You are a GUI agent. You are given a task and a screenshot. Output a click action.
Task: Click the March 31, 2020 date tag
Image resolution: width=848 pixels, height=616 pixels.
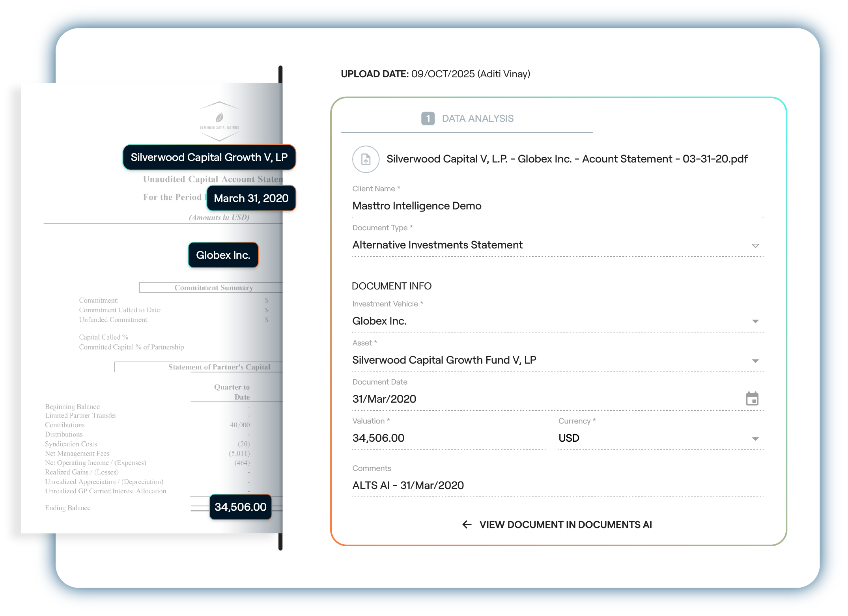click(x=251, y=198)
